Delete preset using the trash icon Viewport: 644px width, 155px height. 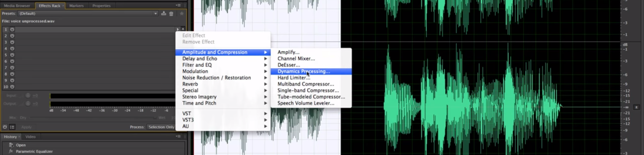[171, 13]
